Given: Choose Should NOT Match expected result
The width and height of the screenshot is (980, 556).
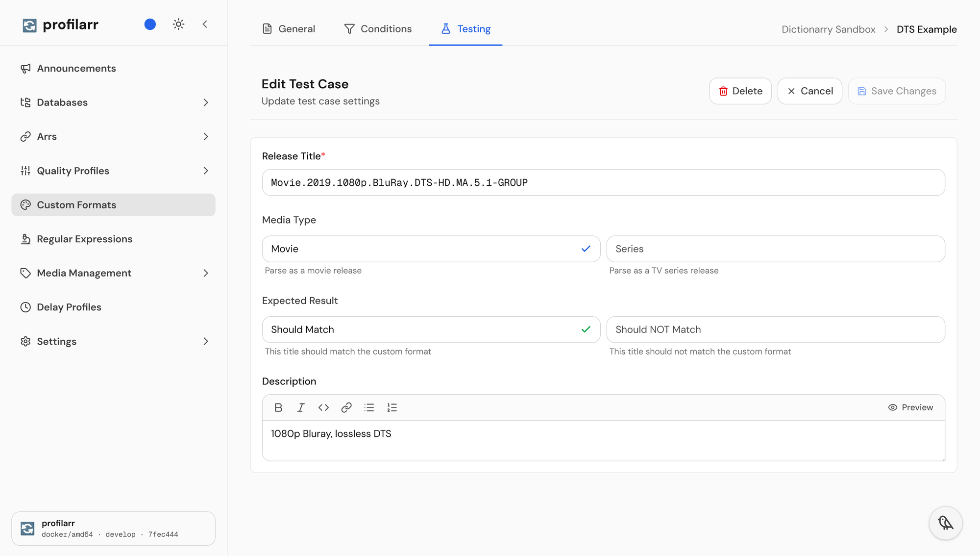Looking at the screenshot, I should [x=776, y=329].
